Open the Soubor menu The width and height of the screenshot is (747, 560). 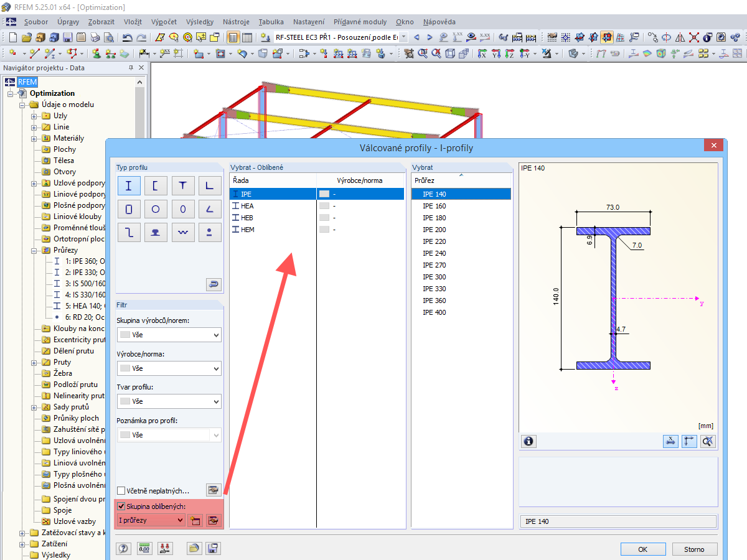pos(36,22)
